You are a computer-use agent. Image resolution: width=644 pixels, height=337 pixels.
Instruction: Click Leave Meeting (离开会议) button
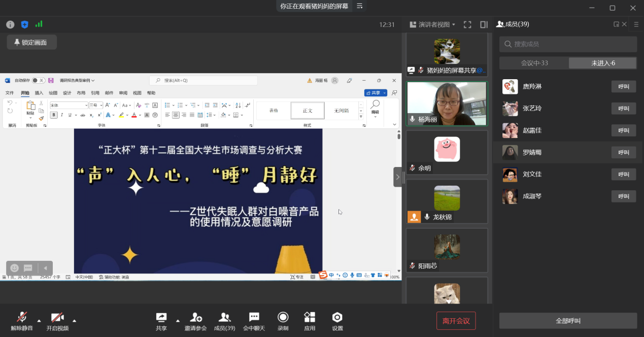pos(456,321)
